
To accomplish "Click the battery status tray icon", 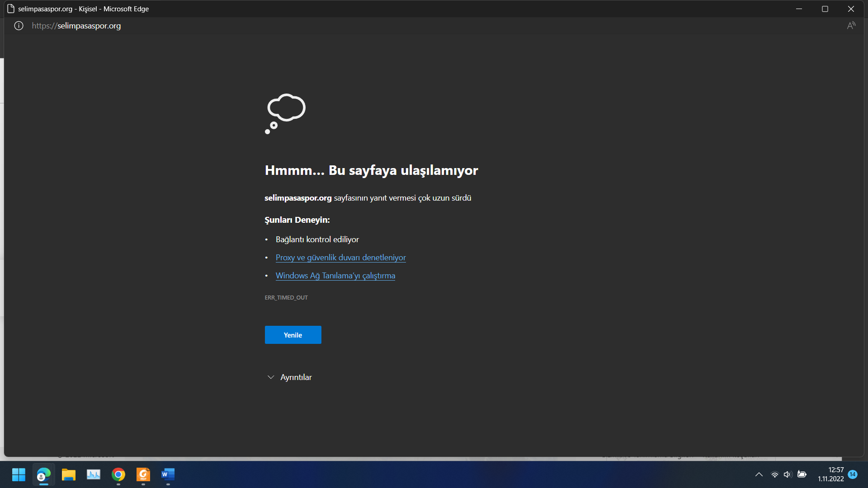I will tap(802, 474).
